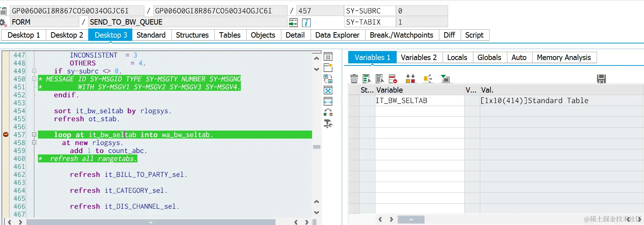The image size is (644, 225).
Task: Open the Standard tab
Action: click(x=151, y=35)
